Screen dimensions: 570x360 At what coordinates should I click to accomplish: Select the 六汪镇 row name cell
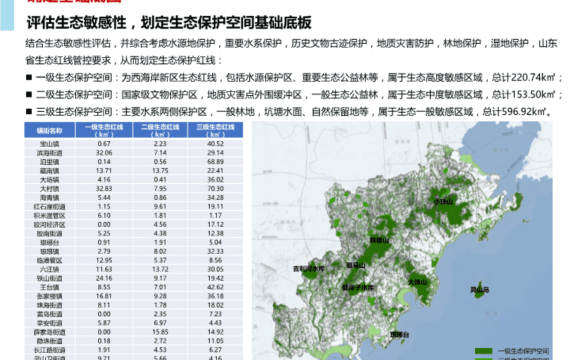50,269
